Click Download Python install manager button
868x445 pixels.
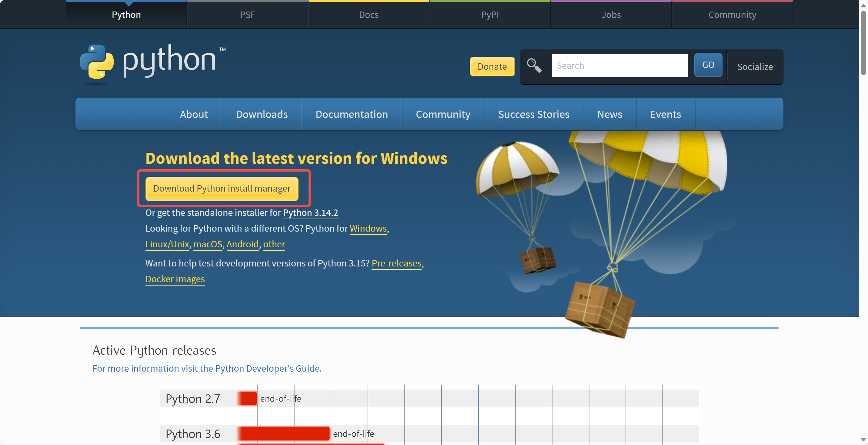coord(222,189)
